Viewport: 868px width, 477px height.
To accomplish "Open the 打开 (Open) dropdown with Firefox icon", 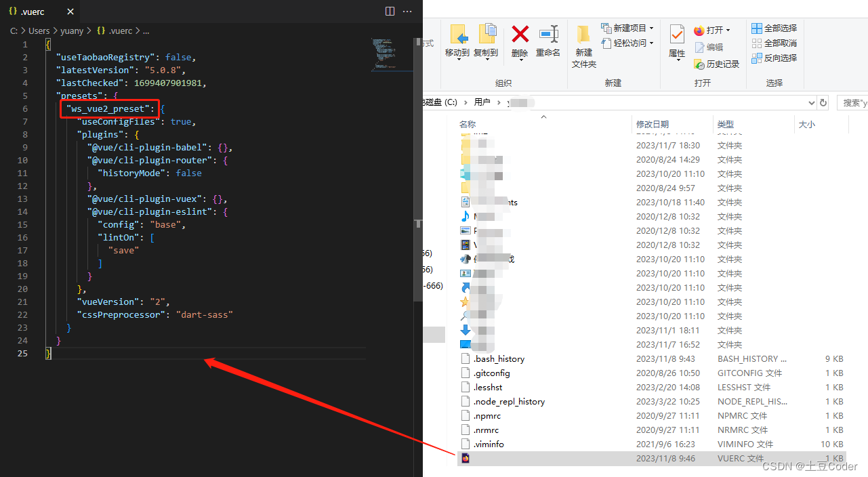I will coord(712,30).
